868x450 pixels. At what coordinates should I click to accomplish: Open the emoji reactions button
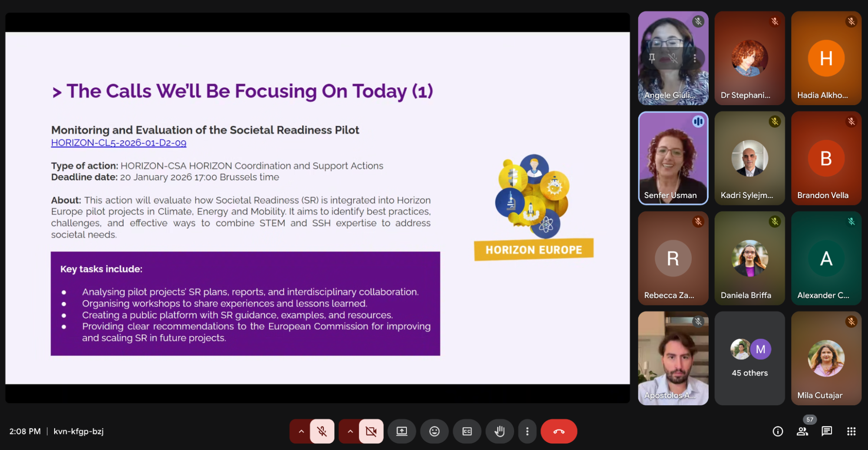[434, 431]
